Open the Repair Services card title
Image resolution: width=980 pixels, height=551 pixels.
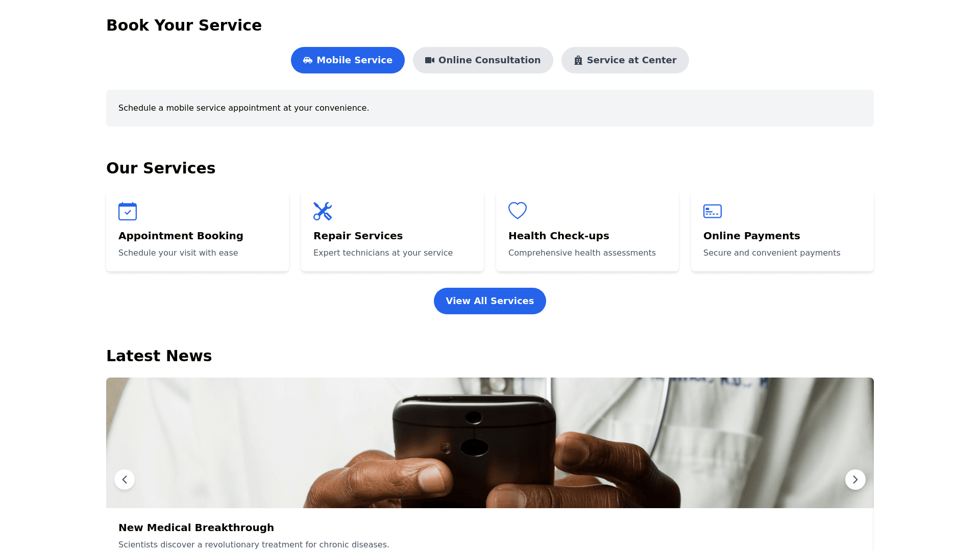click(358, 236)
